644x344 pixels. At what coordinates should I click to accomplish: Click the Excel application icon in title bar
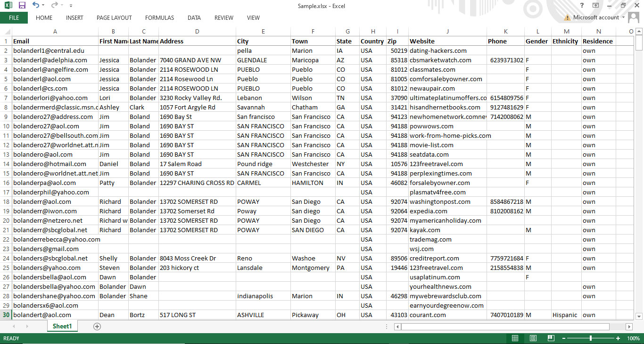(x=8, y=5)
